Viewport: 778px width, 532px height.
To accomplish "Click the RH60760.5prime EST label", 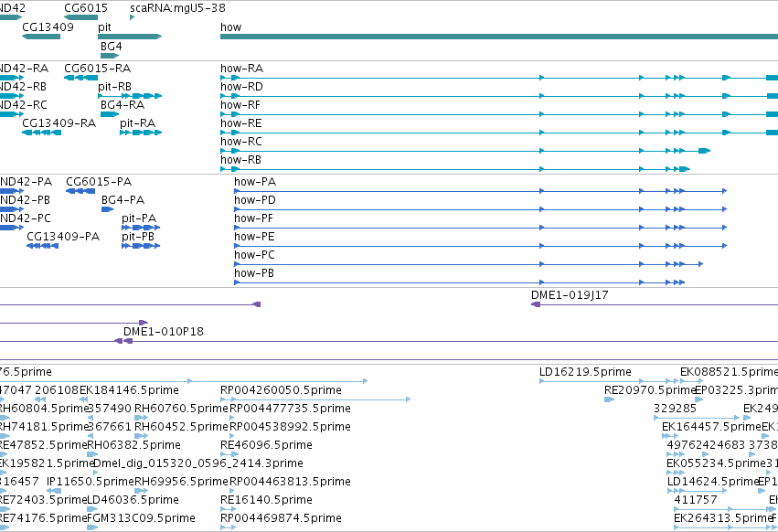I will point(182,409).
